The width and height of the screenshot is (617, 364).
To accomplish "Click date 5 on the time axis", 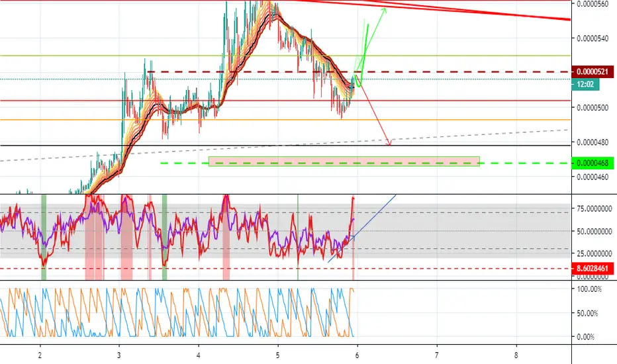I will tap(278, 355).
